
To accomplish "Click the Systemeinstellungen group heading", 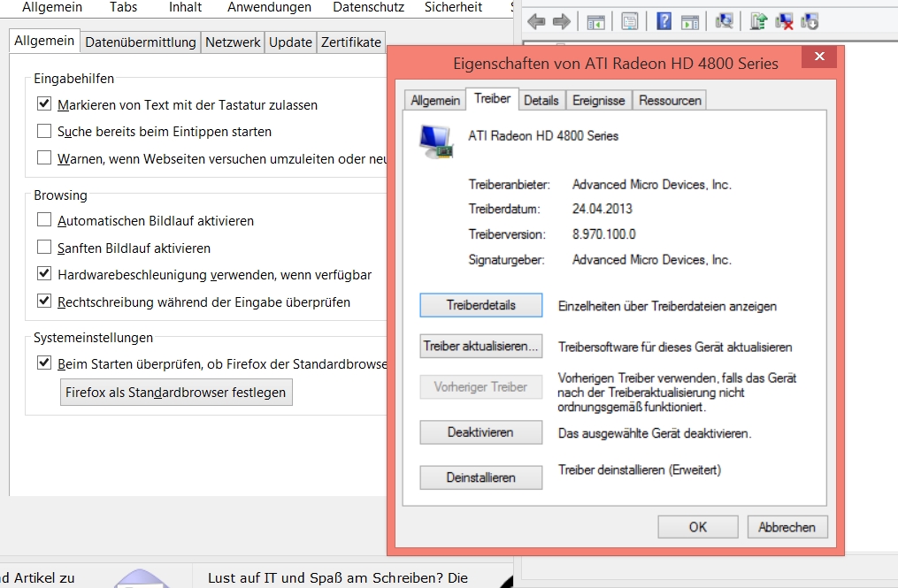I will coord(93,338).
